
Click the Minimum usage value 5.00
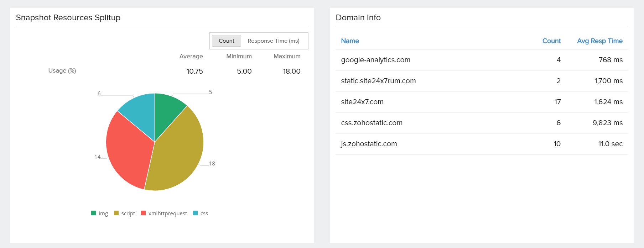tap(244, 72)
